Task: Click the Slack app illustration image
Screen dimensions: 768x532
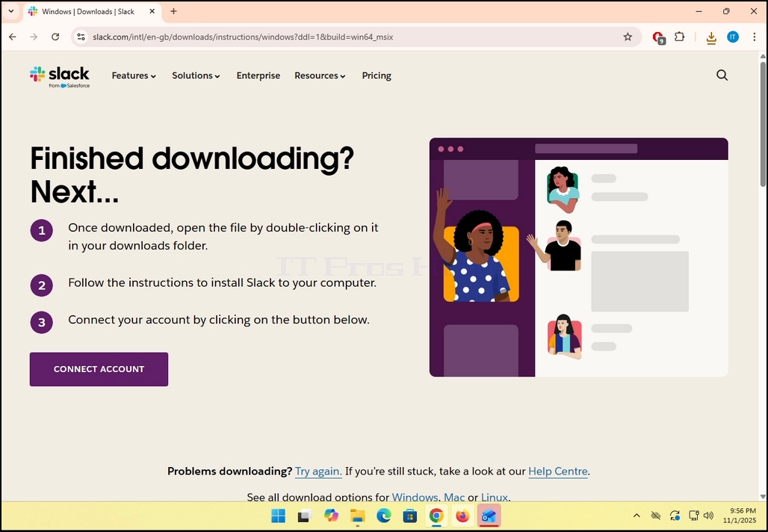Action: (578, 257)
